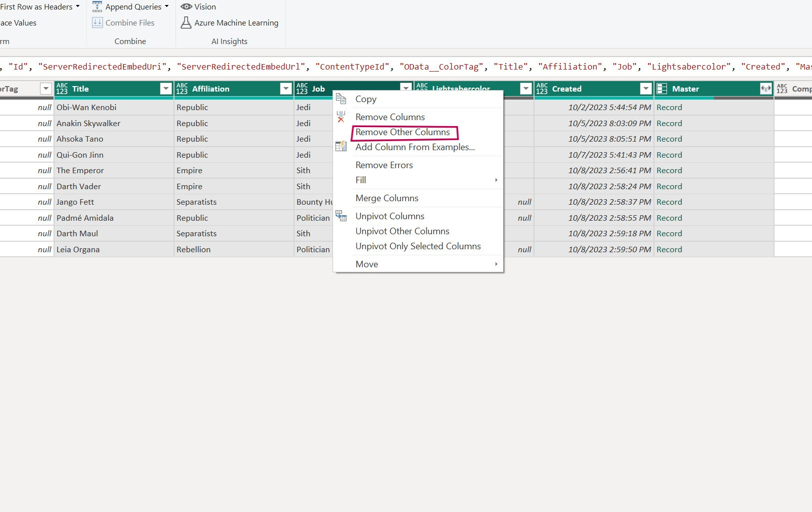Select the Title column header
This screenshot has height=512, width=812.
pos(113,89)
